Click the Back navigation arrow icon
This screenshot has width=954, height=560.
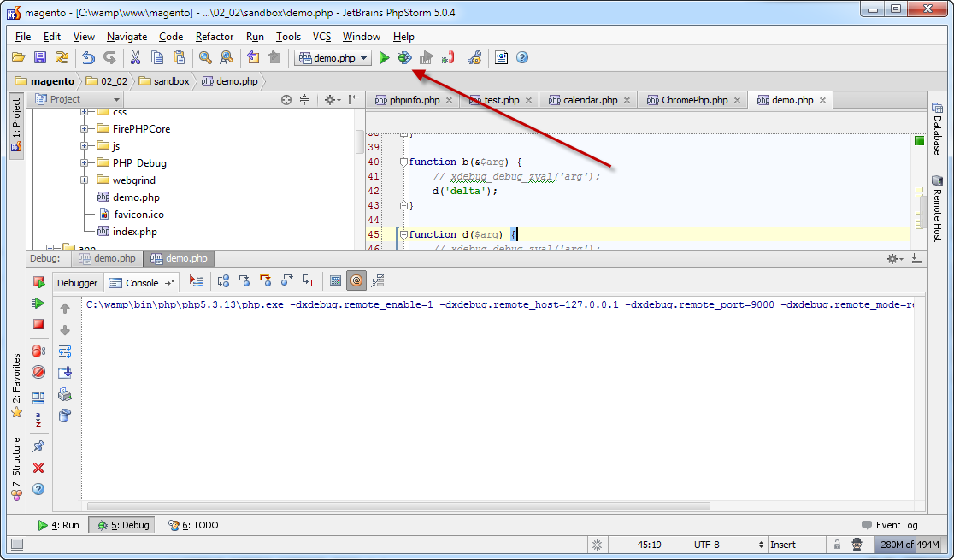click(x=253, y=58)
